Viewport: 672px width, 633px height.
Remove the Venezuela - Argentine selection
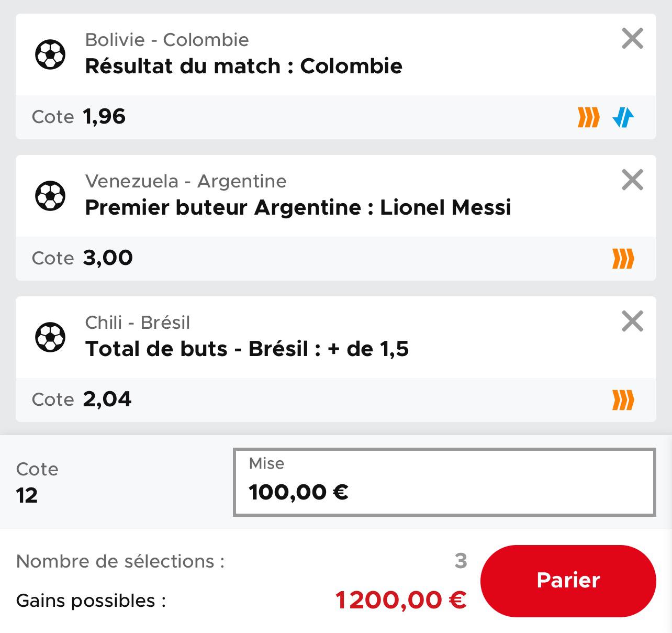(x=632, y=180)
